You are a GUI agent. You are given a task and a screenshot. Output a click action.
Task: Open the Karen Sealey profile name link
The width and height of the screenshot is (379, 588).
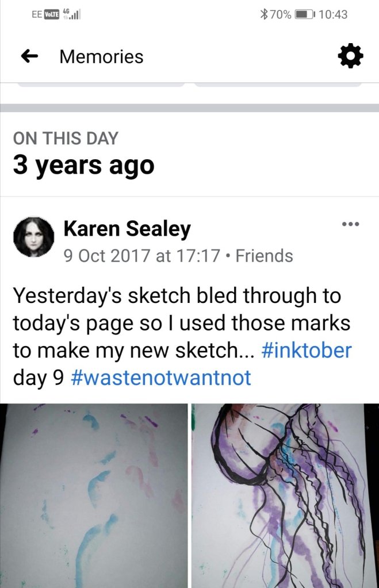coord(127,229)
